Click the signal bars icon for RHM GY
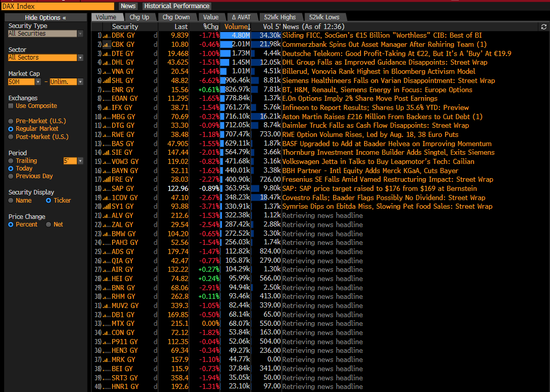550x392 pixels. point(106,297)
